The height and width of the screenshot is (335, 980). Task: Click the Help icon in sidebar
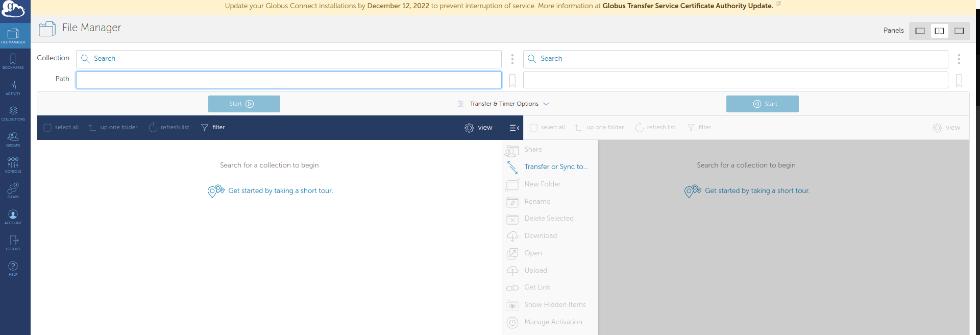tap(13, 268)
